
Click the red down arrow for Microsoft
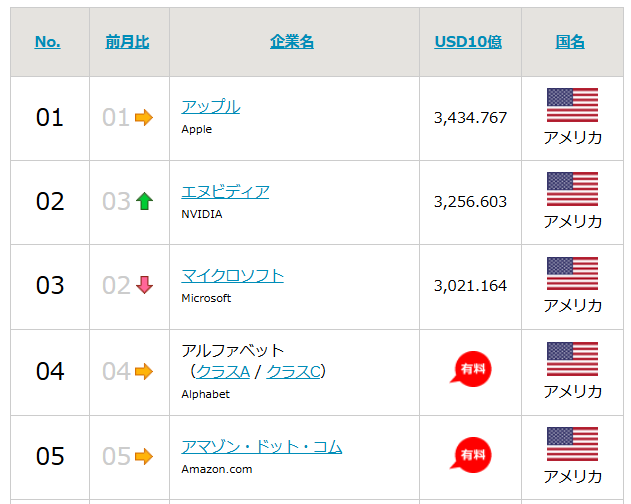click(x=144, y=286)
